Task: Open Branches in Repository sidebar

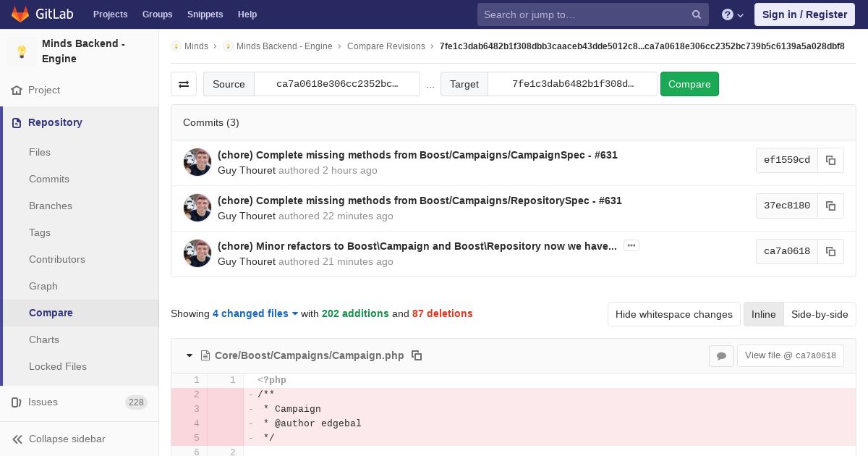Action: click(x=51, y=206)
